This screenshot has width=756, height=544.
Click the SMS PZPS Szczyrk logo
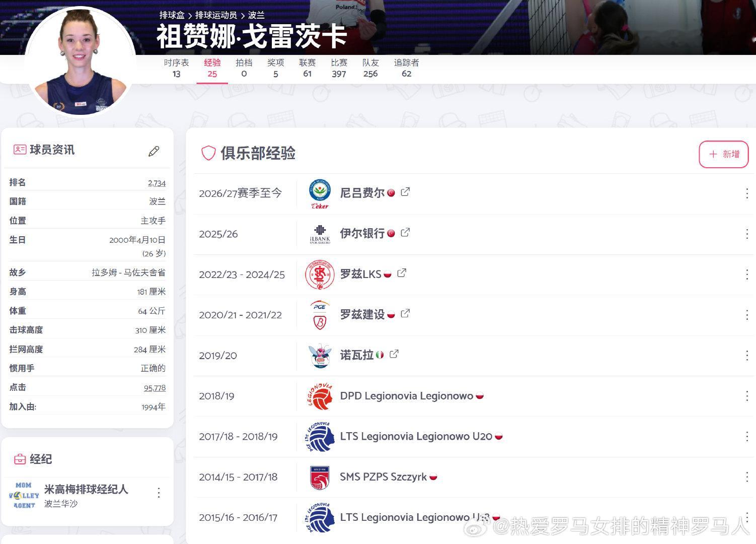click(320, 477)
